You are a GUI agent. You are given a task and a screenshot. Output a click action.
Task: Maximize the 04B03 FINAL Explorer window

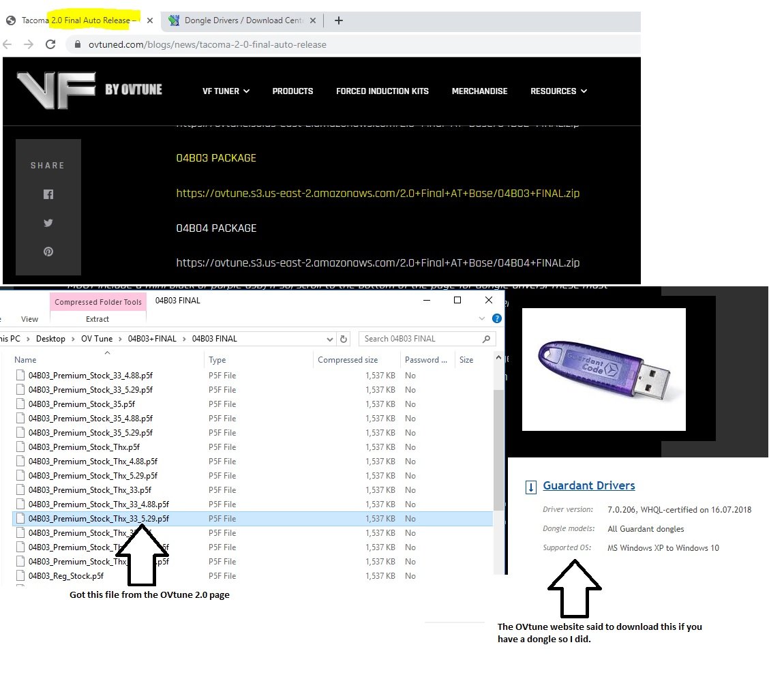(457, 300)
